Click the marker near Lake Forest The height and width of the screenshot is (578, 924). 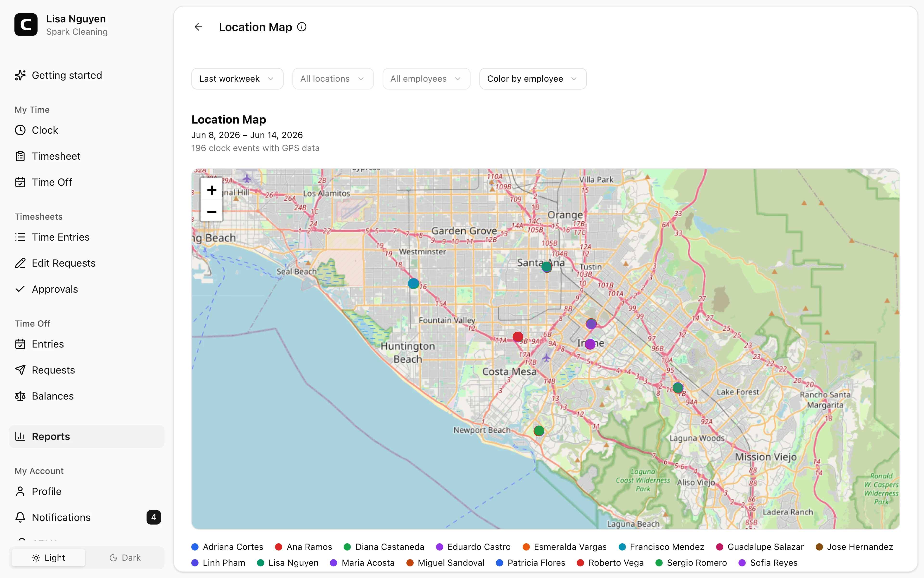pyautogui.click(x=678, y=388)
